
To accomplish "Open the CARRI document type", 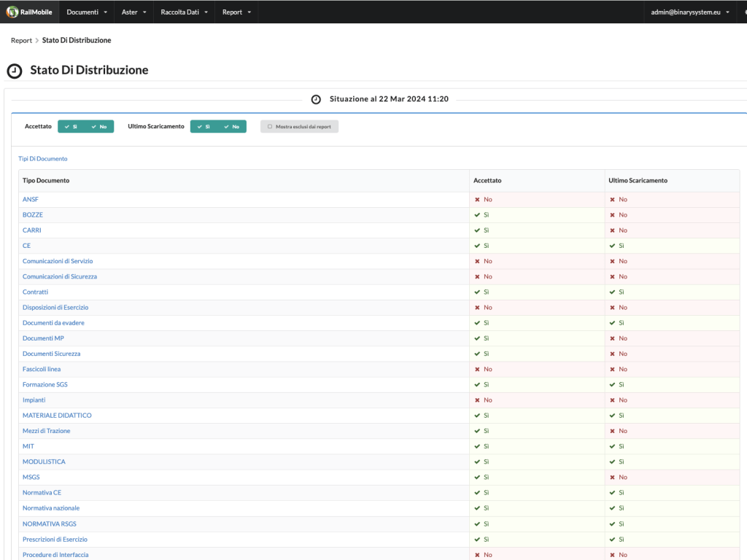I will [32, 230].
